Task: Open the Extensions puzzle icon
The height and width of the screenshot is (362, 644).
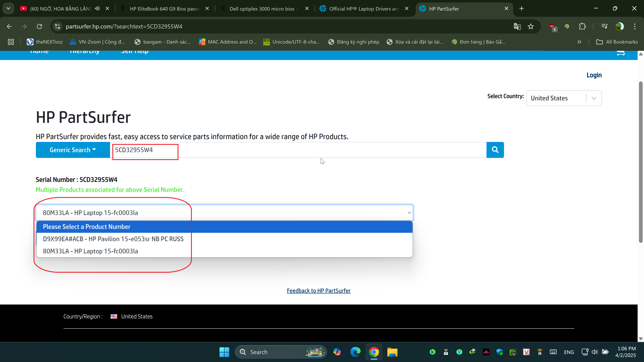Action: [582, 26]
